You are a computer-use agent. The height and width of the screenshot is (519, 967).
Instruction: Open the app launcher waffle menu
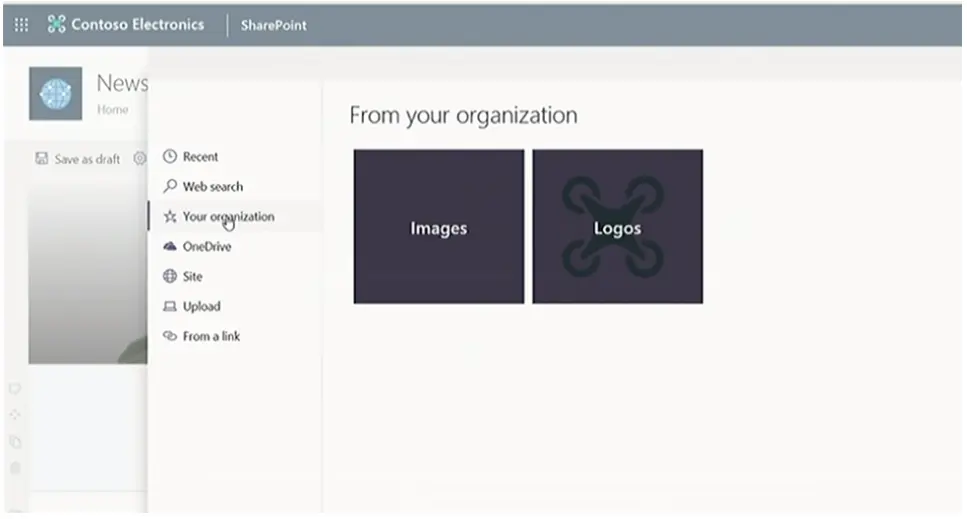tap(21, 25)
